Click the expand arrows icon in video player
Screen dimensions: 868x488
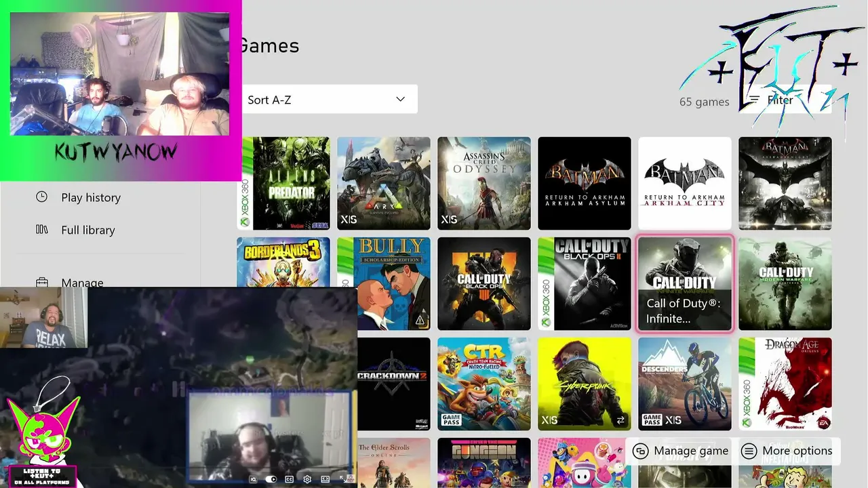pyautogui.click(x=344, y=479)
